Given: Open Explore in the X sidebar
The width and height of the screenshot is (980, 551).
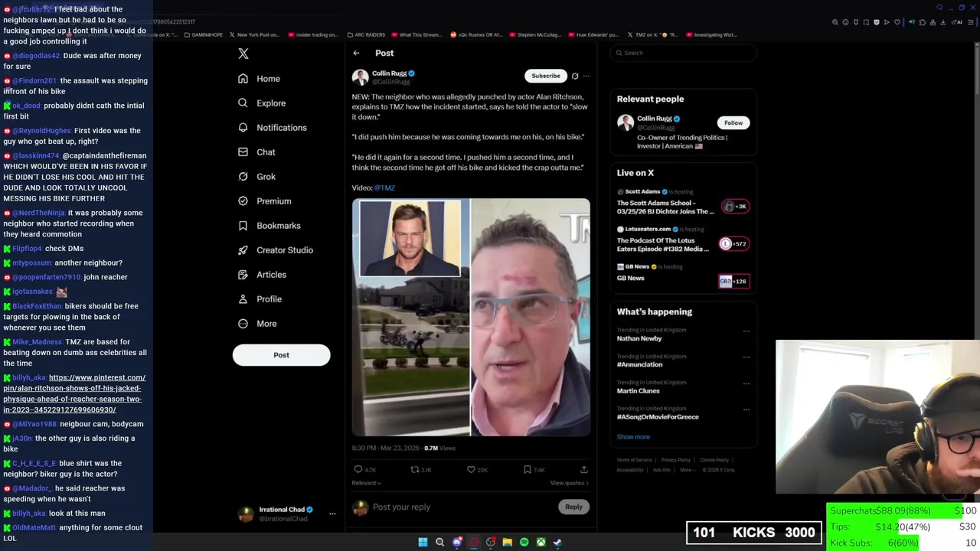Looking at the screenshot, I should point(262,103).
